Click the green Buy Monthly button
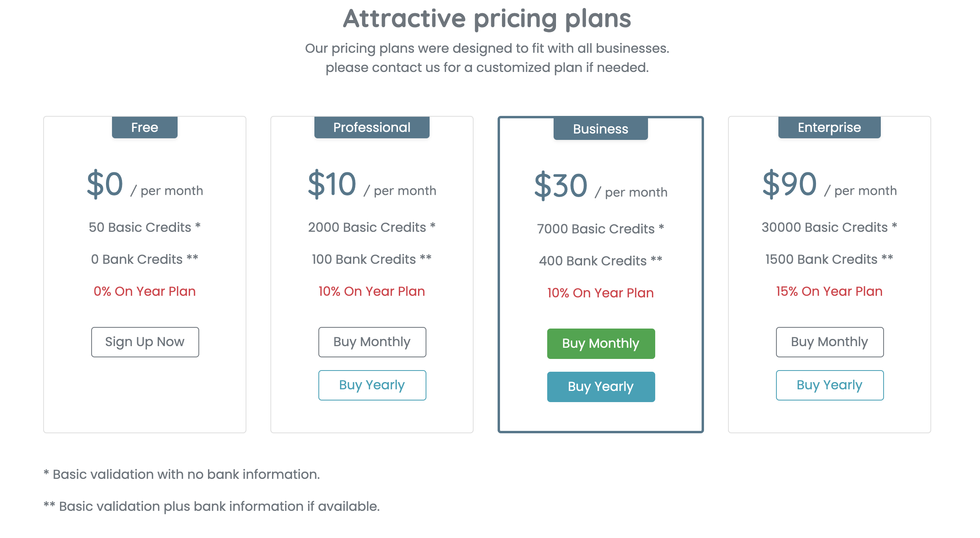 pyautogui.click(x=600, y=343)
